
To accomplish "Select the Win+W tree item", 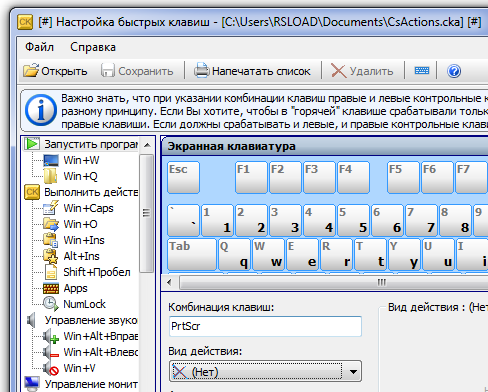I will click(x=81, y=160).
